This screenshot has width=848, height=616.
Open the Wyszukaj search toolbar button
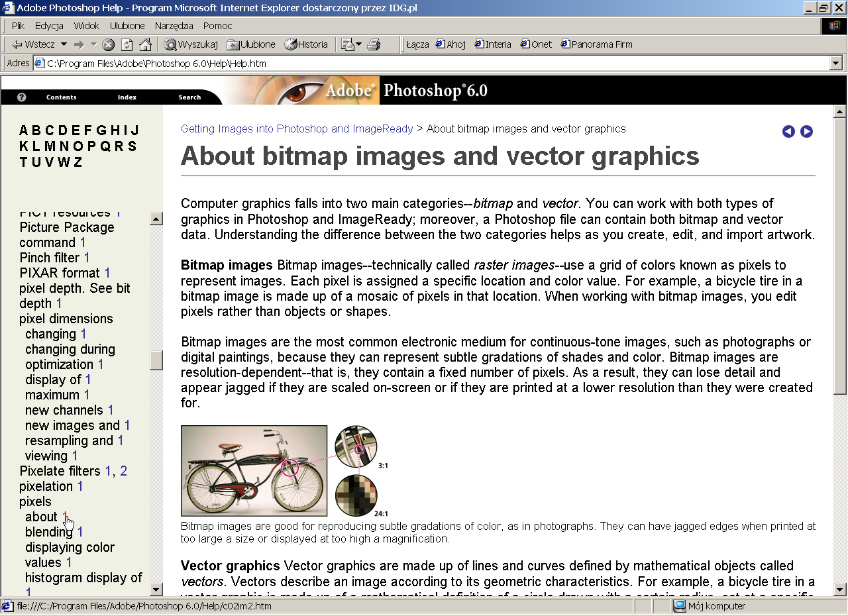tap(191, 44)
